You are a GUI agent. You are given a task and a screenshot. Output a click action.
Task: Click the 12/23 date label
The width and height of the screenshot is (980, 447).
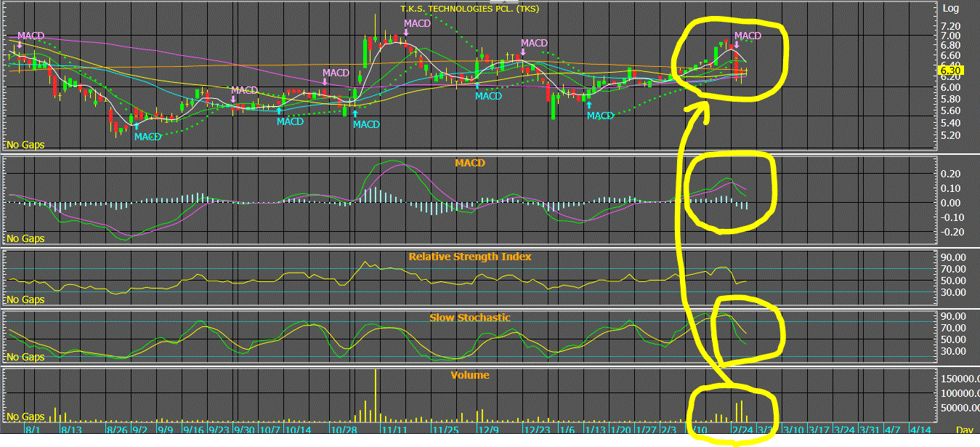(537, 430)
